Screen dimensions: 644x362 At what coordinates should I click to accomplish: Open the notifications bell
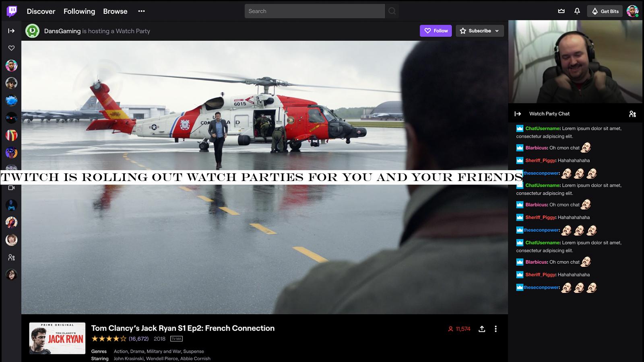tap(577, 11)
